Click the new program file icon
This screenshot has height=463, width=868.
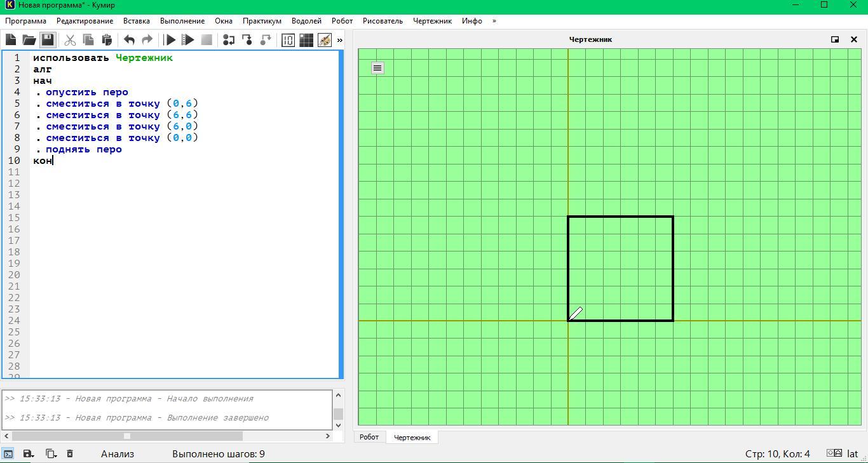pyautogui.click(x=11, y=40)
